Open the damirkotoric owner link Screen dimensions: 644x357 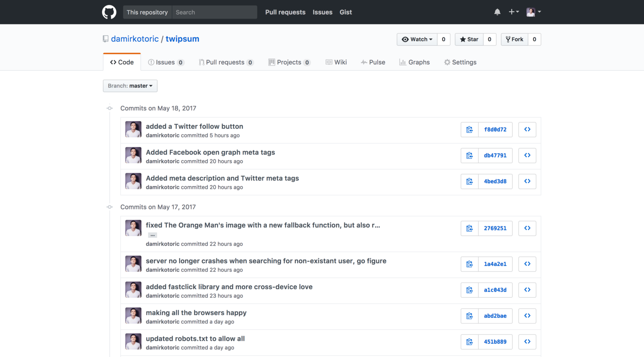pyautogui.click(x=135, y=39)
